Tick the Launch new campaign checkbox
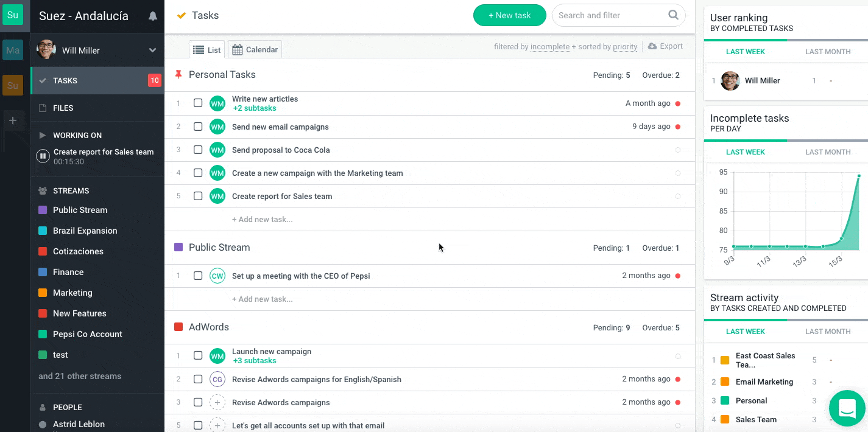The image size is (868, 432). point(198,355)
